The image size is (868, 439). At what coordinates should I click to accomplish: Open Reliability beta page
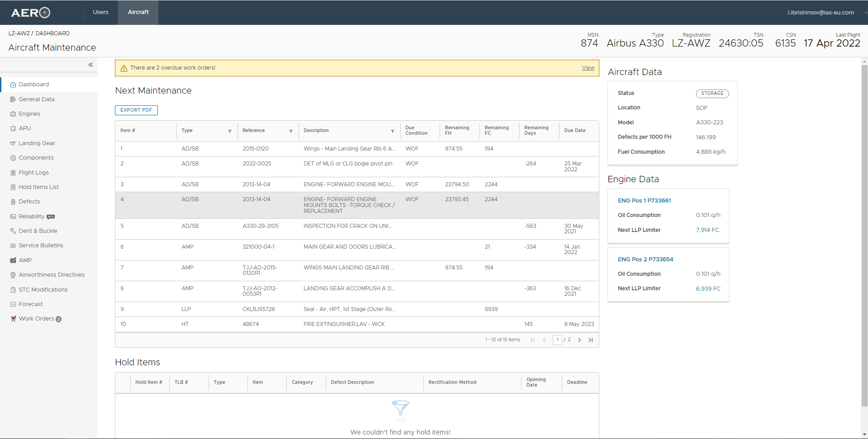pos(32,217)
